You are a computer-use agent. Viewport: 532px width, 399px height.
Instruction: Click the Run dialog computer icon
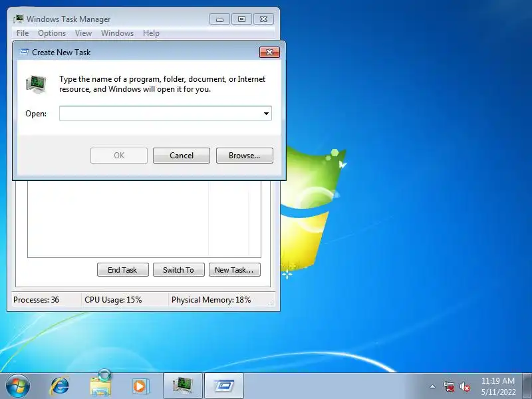tap(36, 84)
